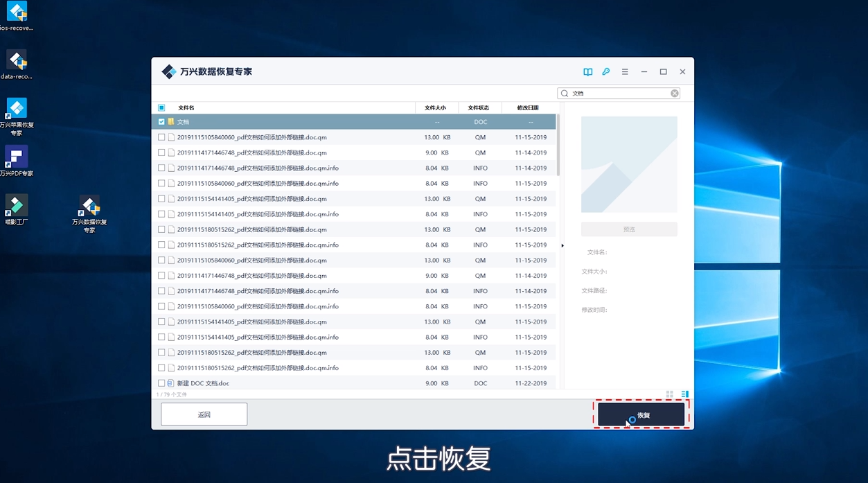This screenshot has height=483, width=868.
Task: Switch to thumbnail grid view
Action: tap(670, 394)
